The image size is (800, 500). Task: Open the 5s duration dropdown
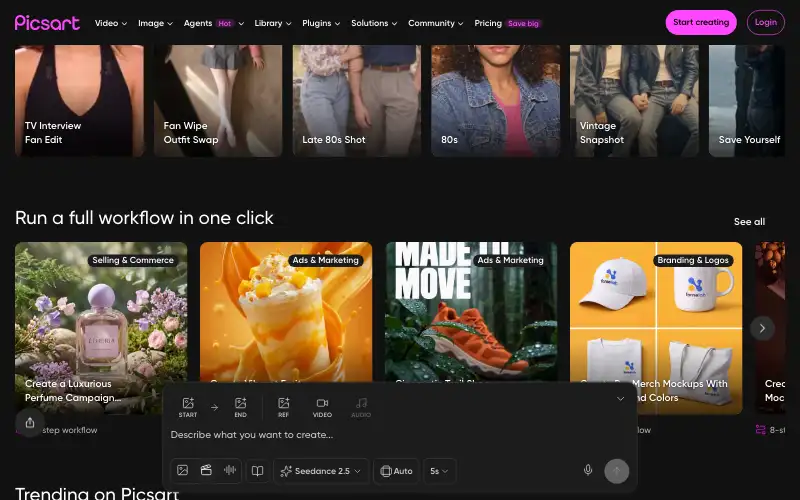click(439, 471)
